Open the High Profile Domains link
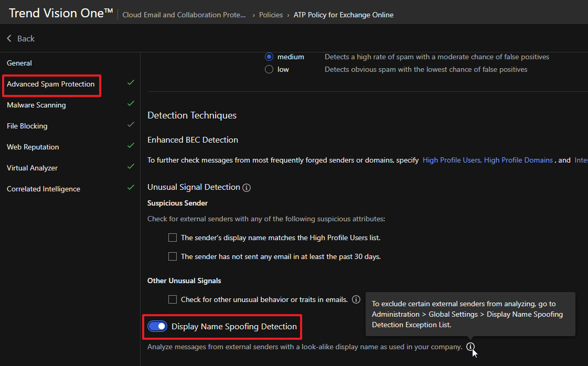588x366 pixels. point(518,160)
